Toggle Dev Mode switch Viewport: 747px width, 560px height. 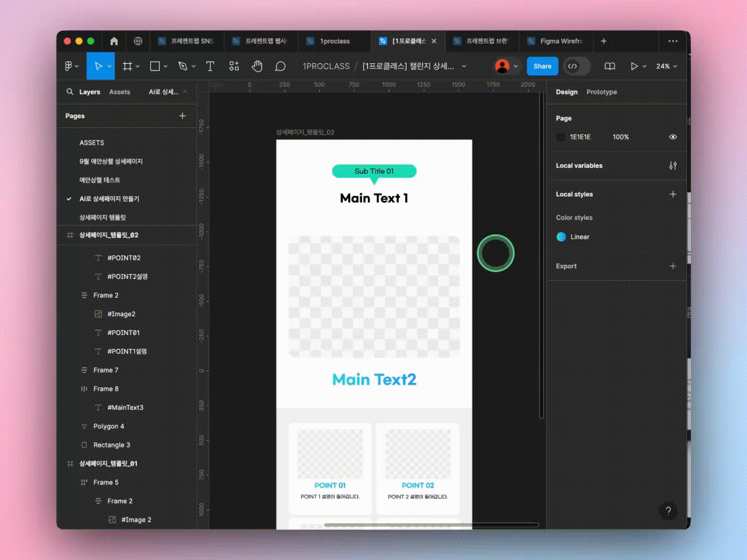(577, 66)
